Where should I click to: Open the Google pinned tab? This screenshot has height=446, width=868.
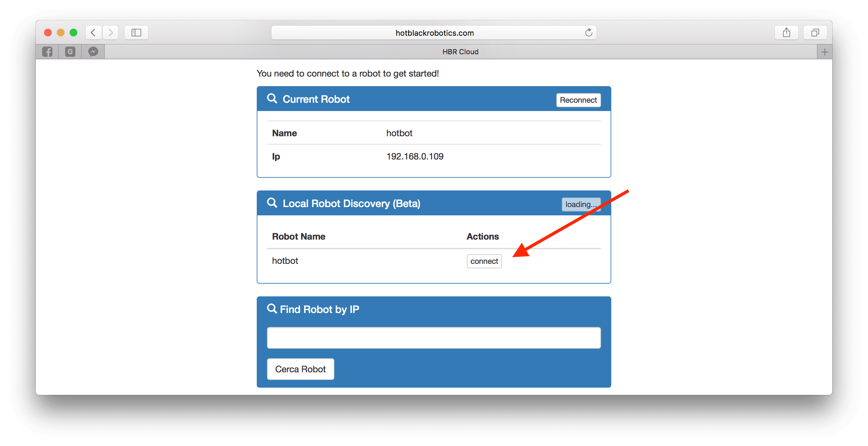tap(70, 52)
